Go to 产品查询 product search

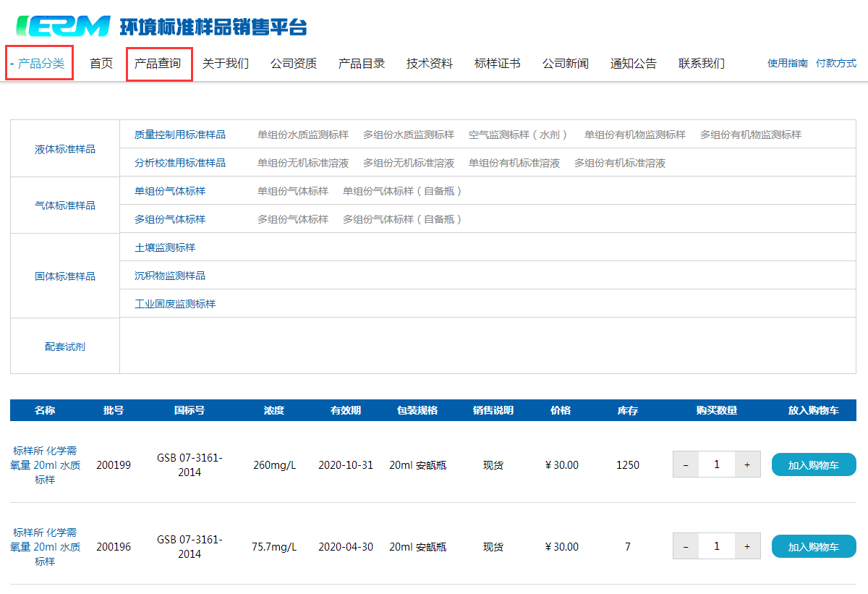point(158,64)
